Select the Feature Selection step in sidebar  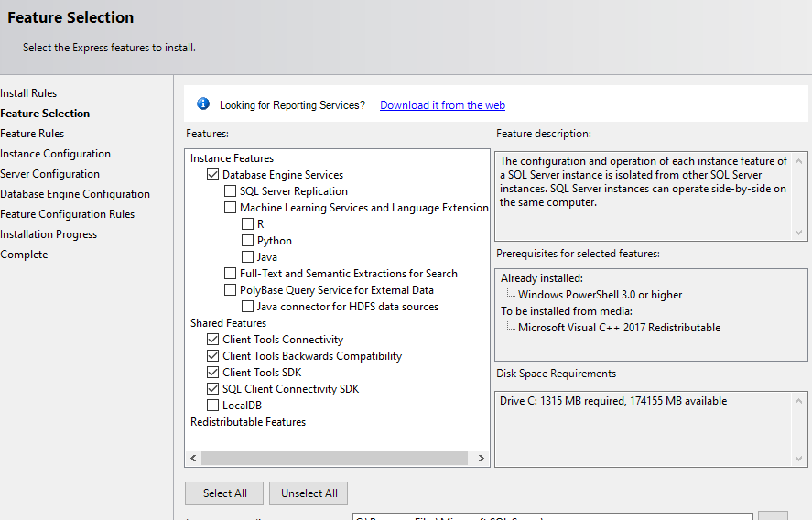[x=45, y=114]
